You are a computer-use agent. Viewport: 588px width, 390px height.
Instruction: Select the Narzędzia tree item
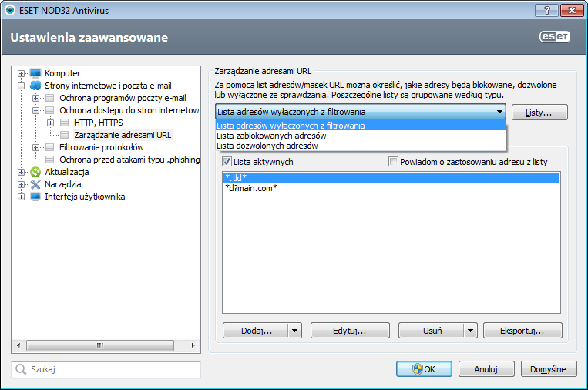coord(63,184)
